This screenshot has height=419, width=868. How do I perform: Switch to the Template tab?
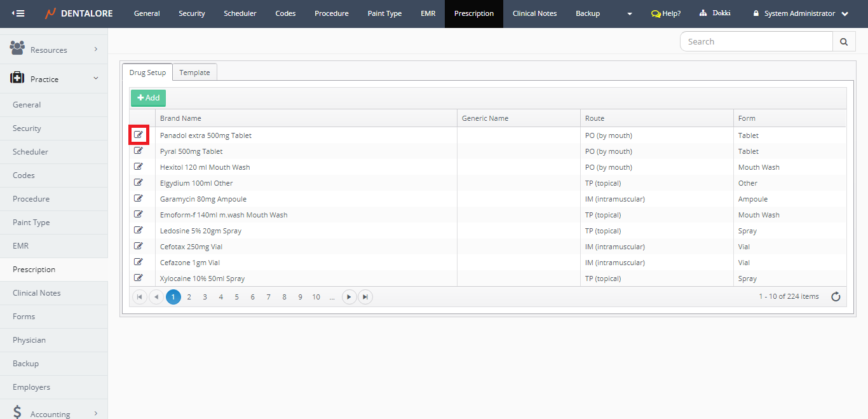(194, 72)
